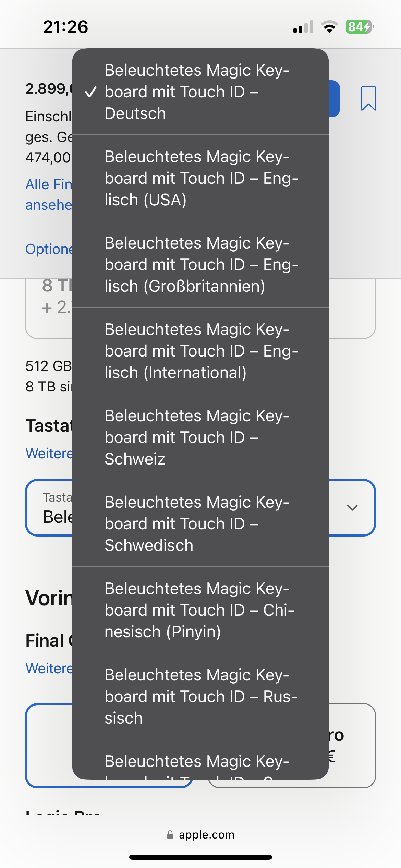Open the Optionen link
Screen dimensions: 401x868
click(49, 249)
